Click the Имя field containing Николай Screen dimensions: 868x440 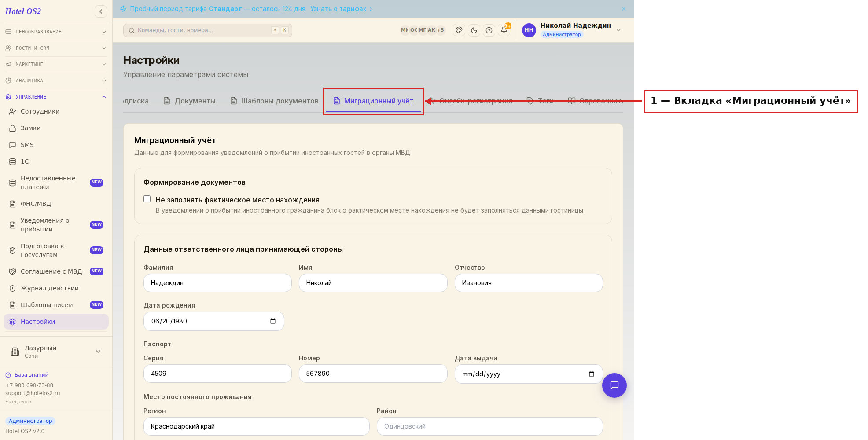pos(373,283)
